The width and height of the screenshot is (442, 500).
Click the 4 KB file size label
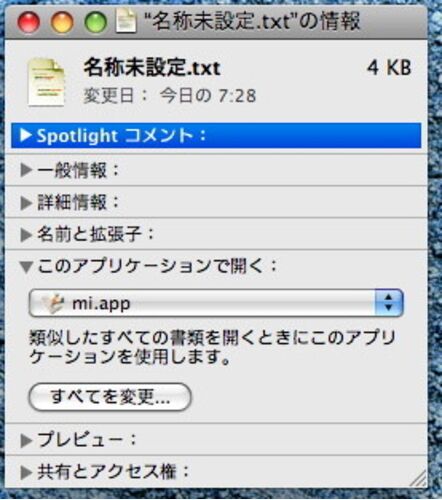(x=389, y=67)
